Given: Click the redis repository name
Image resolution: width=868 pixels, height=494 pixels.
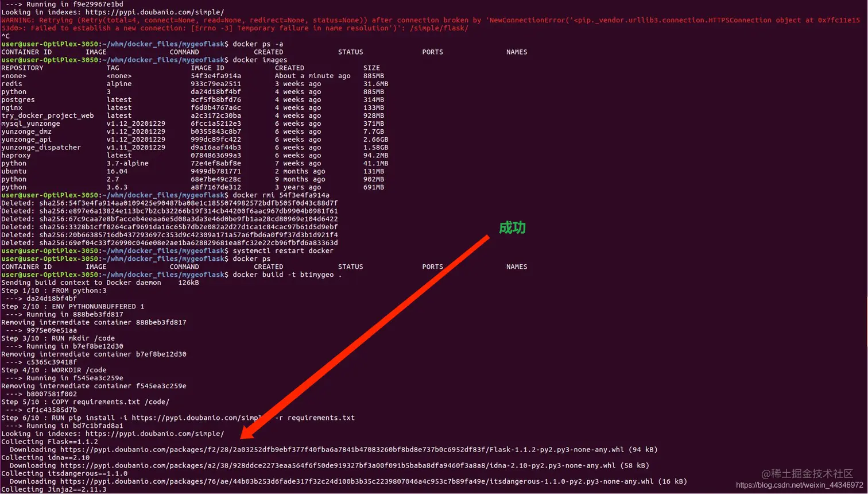Looking at the screenshot, I should (11, 84).
